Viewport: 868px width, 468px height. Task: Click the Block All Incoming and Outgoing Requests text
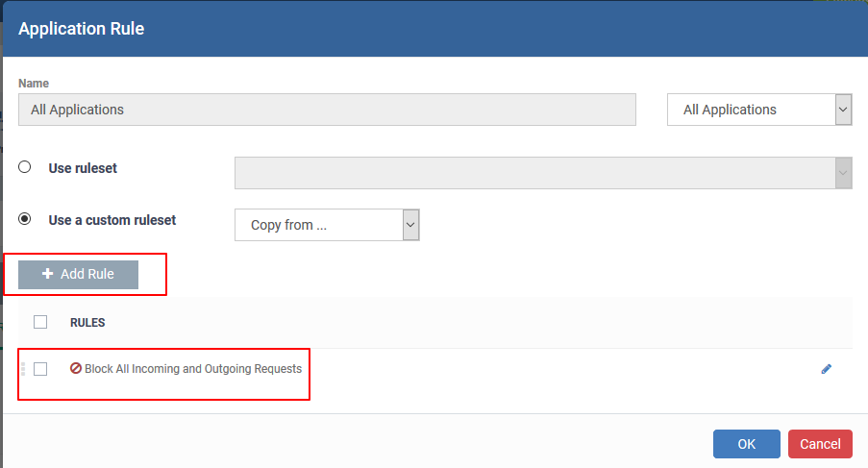coord(193,369)
